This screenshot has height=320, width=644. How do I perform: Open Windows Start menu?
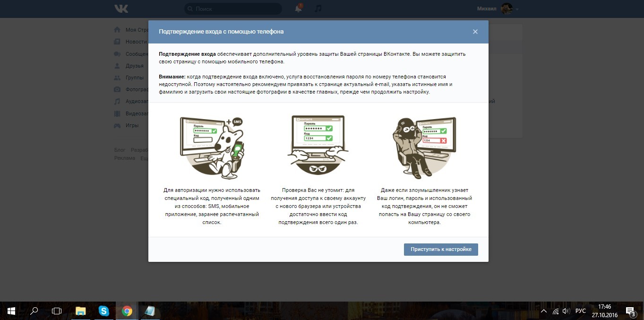(11, 311)
